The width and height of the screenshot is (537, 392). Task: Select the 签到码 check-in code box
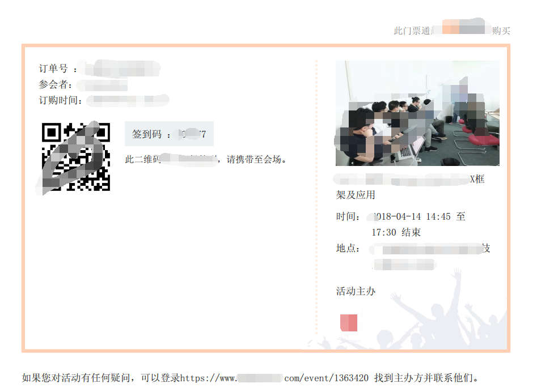pos(169,134)
